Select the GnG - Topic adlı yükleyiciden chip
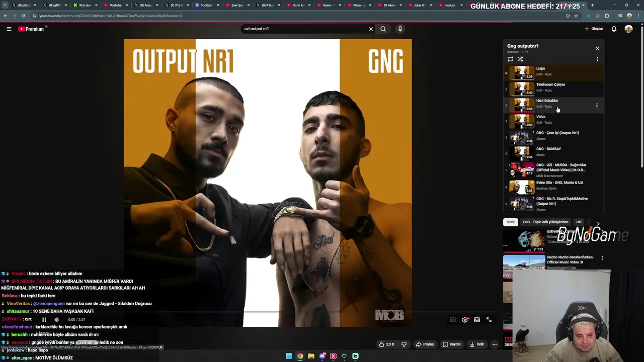 [x=545, y=222]
